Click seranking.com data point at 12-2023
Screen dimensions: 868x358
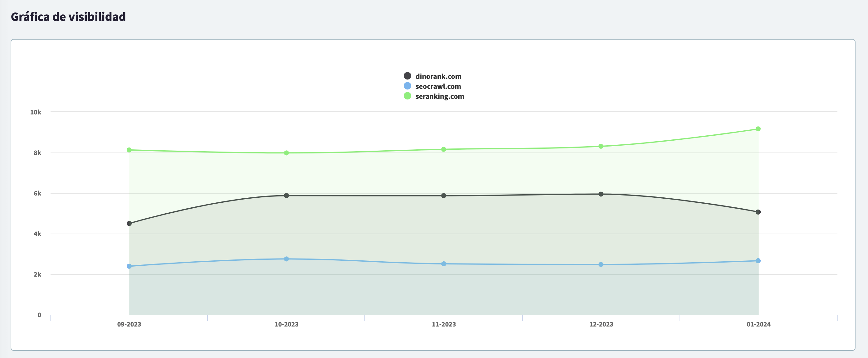601,146
